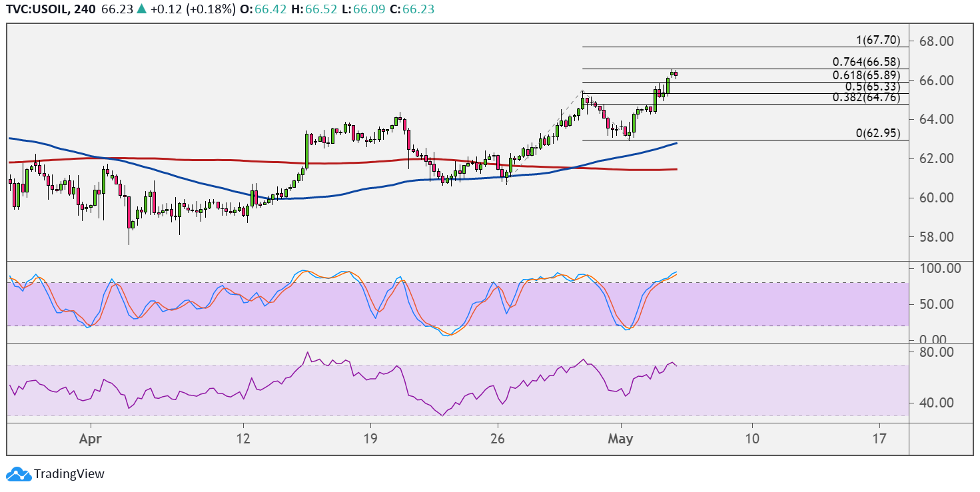The image size is (980, 492).
Task: Click the 12 date label on time axis
Action: (x=243, y=438)
